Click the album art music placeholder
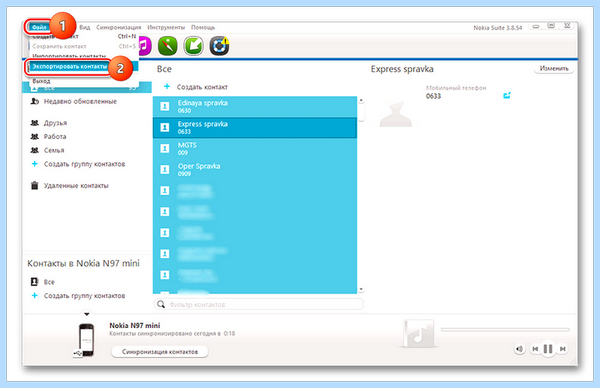 (x=419, y=333)
